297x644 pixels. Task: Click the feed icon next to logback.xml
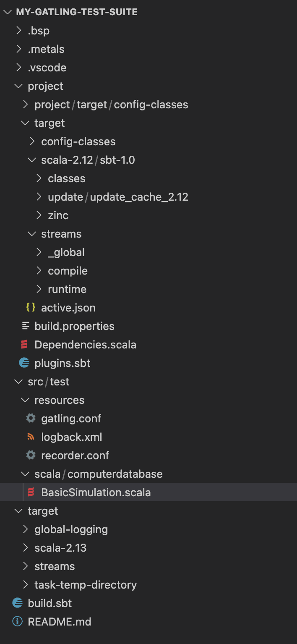point(31,437)
